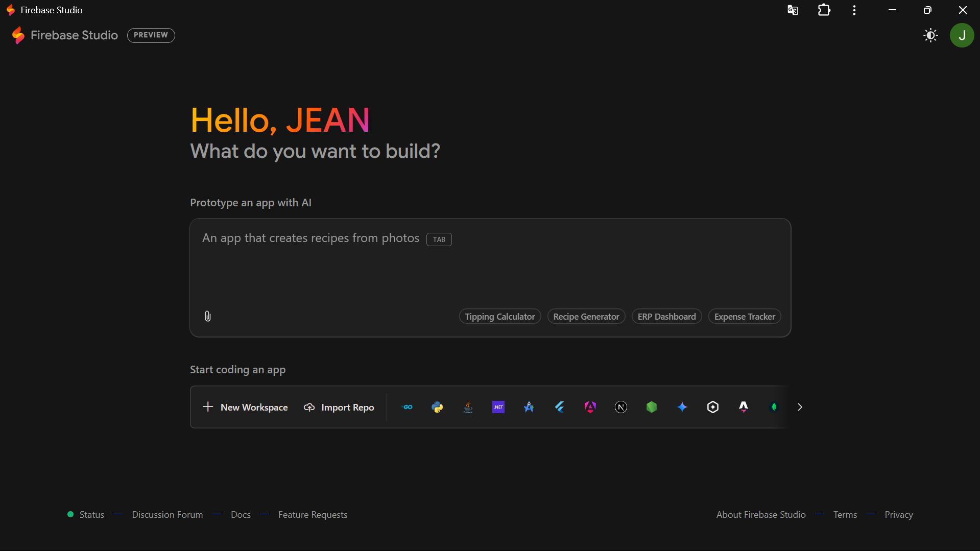
Task: Minimize the Firebase Studio window
Action: coord(892,10)
